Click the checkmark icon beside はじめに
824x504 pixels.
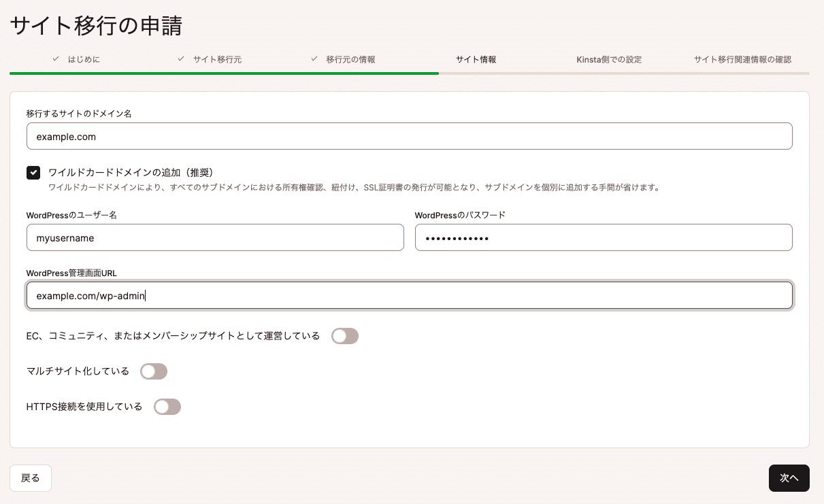(56, 59)
